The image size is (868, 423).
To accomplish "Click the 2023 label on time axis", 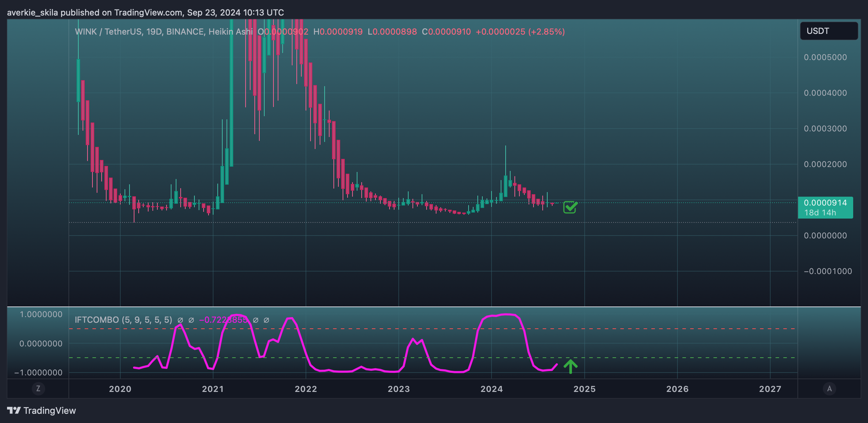I will [x=399, y=389].
